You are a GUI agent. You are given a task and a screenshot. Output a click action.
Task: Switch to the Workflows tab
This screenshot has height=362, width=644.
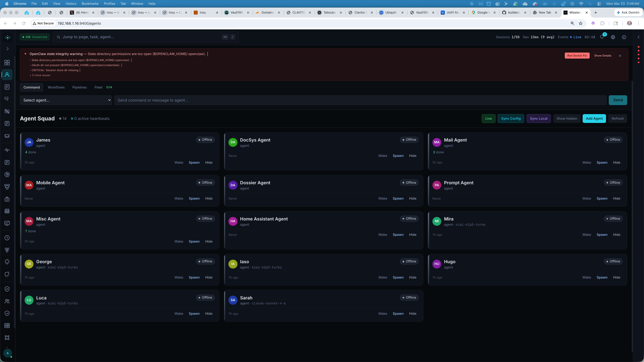click(x=56, y=87)
